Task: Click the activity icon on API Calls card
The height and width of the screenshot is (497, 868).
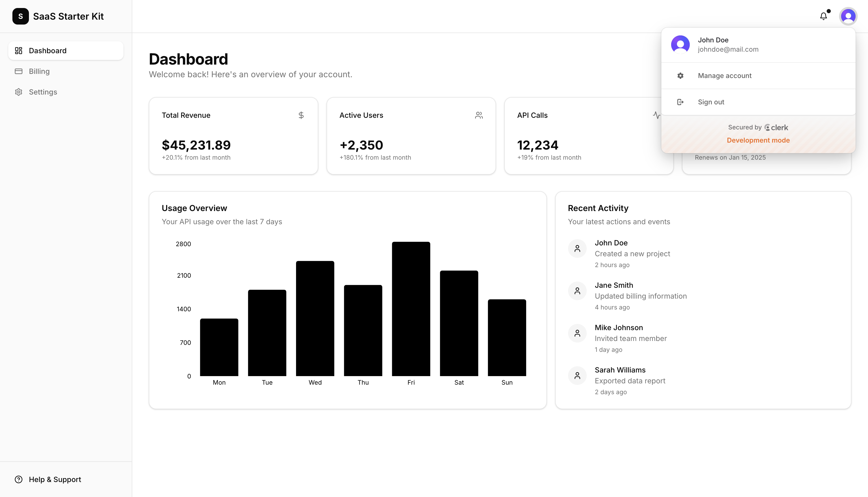Action: (657, 115)
